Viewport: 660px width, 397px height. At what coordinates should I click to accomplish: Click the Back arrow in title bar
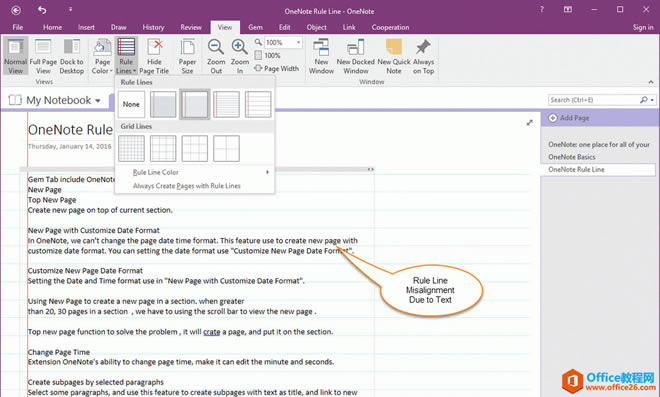click(x=16, y=10)
